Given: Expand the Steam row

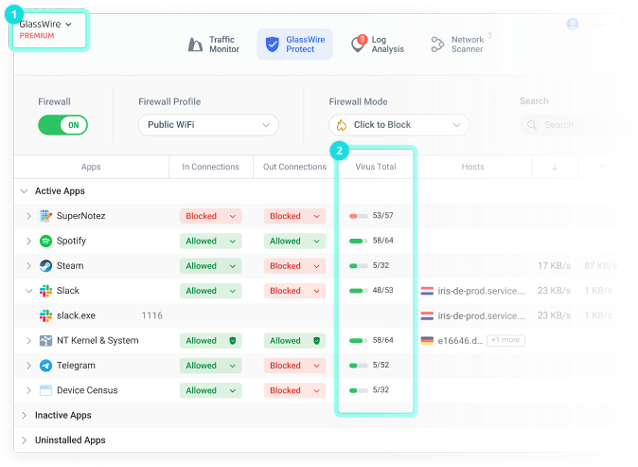Looking at the screenshot, I should pos(28,266).
